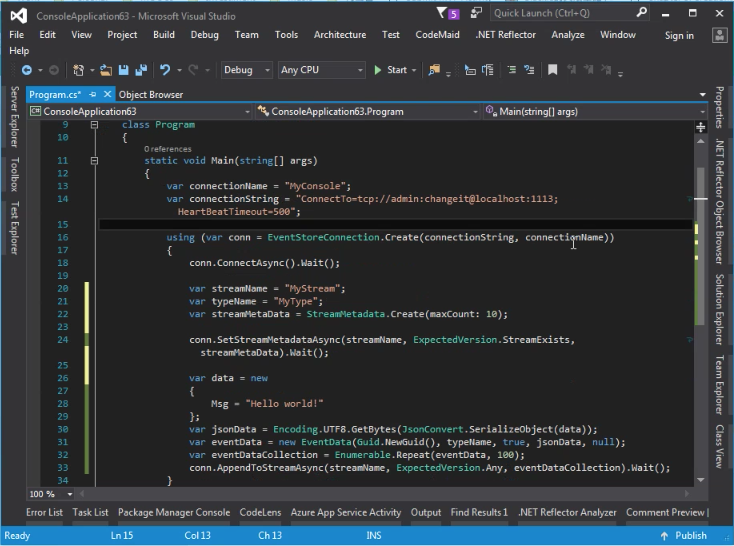Click the green Start run arrow

[x=378, y=70]
